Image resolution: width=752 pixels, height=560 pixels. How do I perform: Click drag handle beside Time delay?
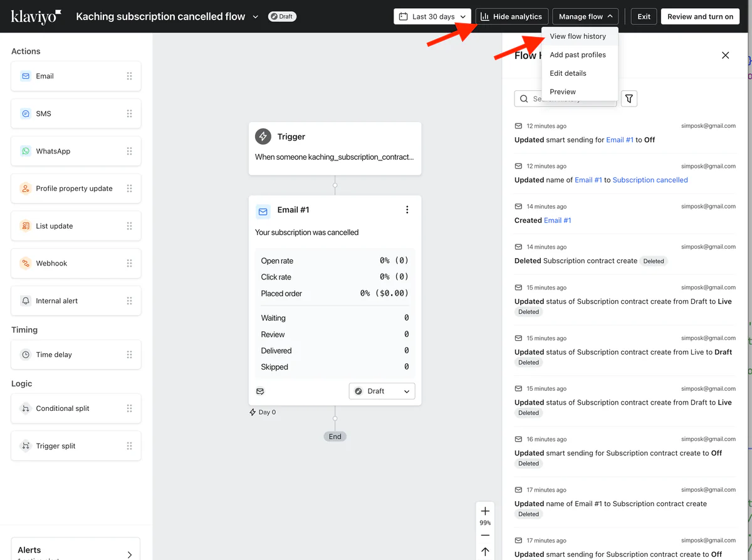point(129,355)
